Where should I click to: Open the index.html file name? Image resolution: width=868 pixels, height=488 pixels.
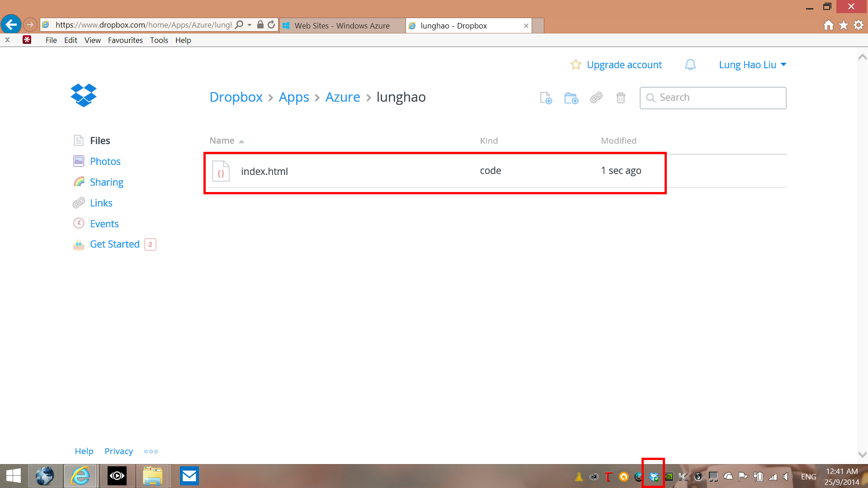pos(264,171)
